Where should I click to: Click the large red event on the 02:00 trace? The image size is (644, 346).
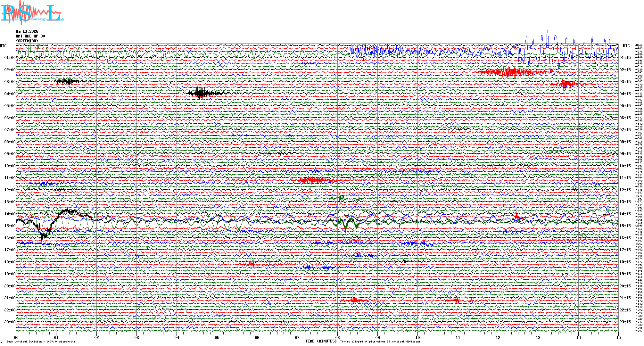click(x=509, y=72)
